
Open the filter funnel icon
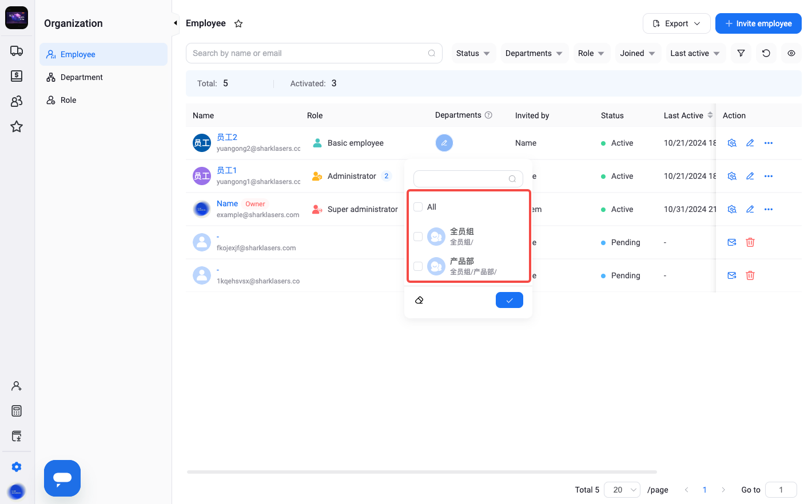(x=741, y=53)
